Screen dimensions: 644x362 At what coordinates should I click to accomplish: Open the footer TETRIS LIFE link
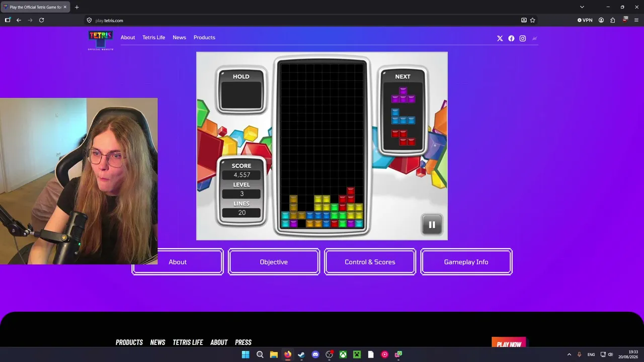click(188, 342)
